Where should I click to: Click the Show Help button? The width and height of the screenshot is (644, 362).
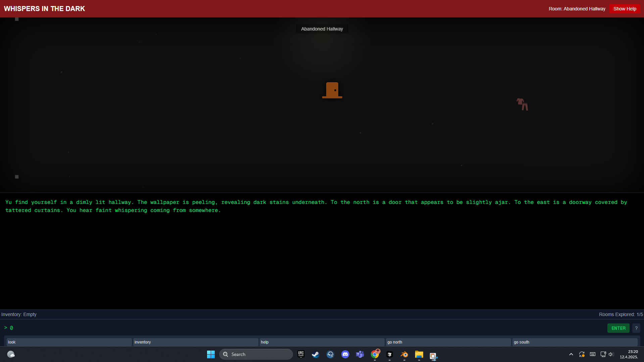(x=625, y=9)
